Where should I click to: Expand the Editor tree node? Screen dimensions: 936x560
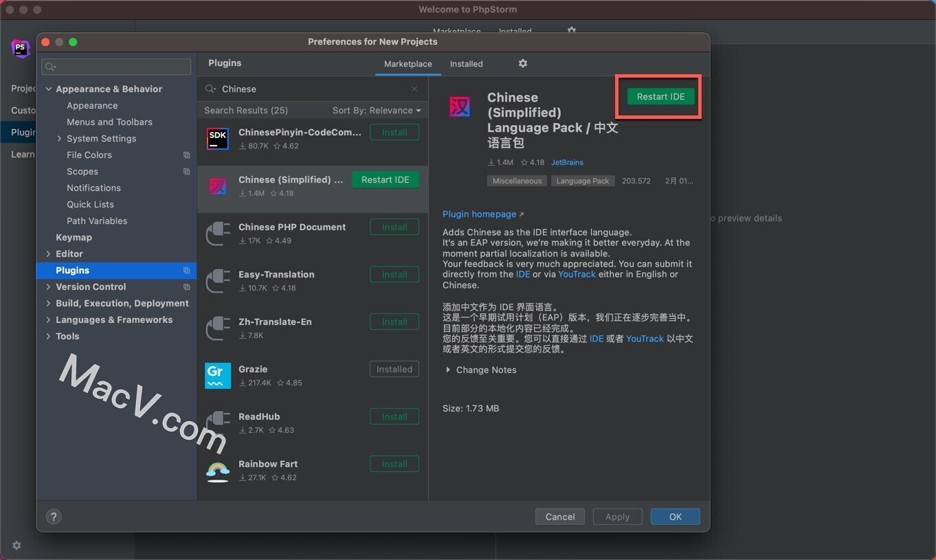tap(48, 254)
